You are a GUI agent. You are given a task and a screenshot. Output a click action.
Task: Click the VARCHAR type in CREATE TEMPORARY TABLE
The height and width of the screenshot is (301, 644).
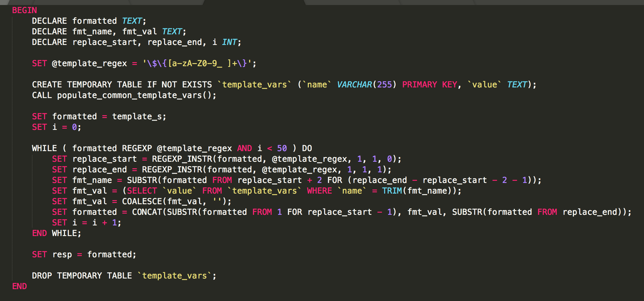pos(354,85)
